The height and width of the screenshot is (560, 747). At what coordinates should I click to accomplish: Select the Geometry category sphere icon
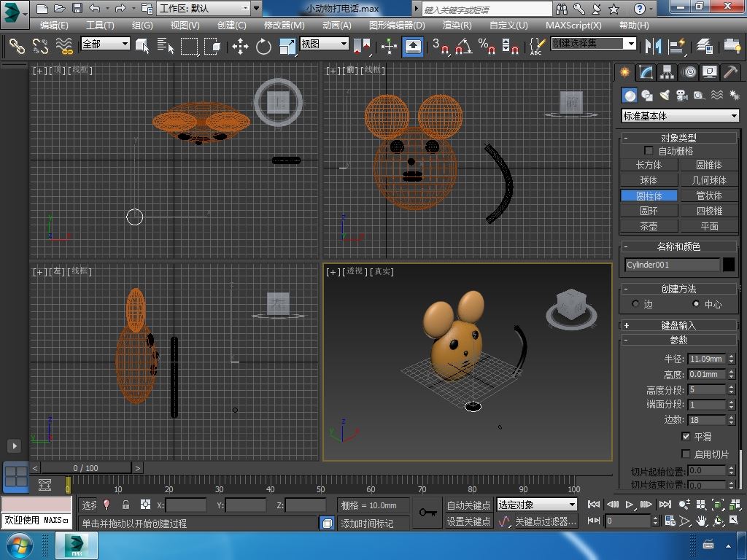pyautogui.click(x=630, y=96)
